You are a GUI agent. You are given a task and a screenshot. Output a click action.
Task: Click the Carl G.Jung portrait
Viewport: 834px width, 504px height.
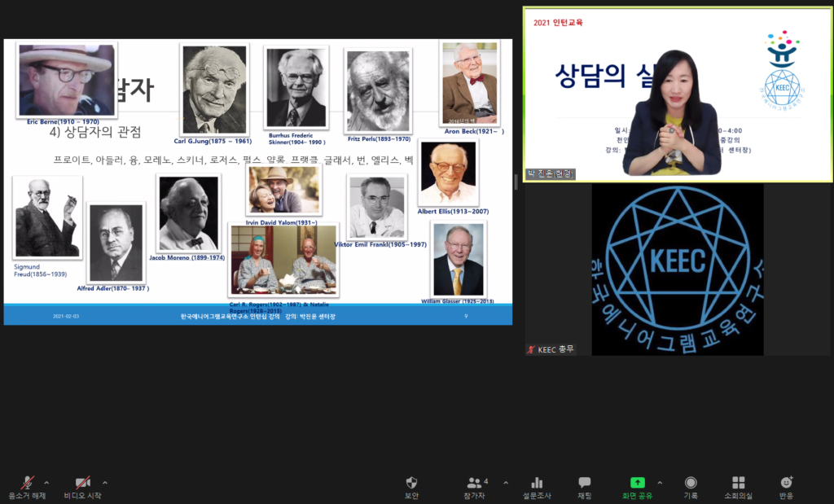214,90
